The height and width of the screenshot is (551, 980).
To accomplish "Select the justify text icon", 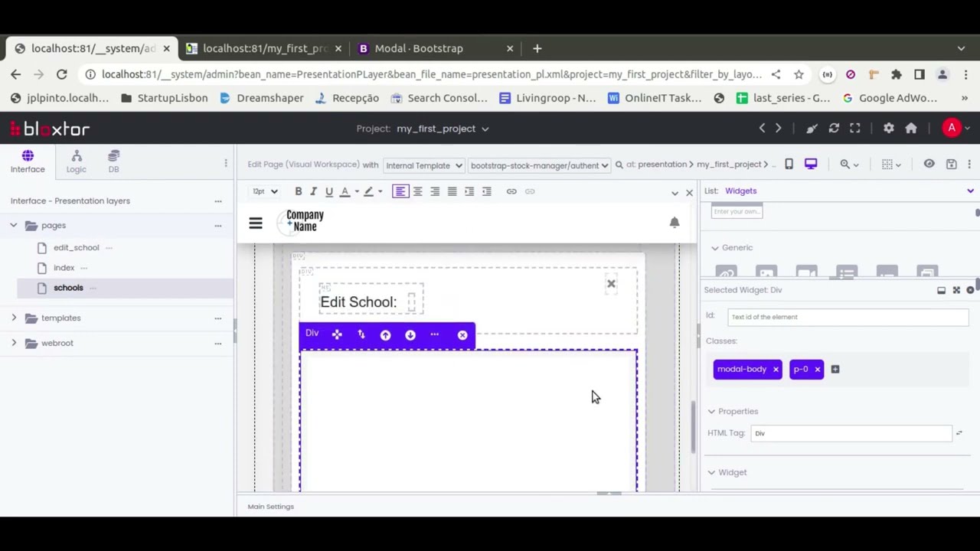I will (452, 191).
